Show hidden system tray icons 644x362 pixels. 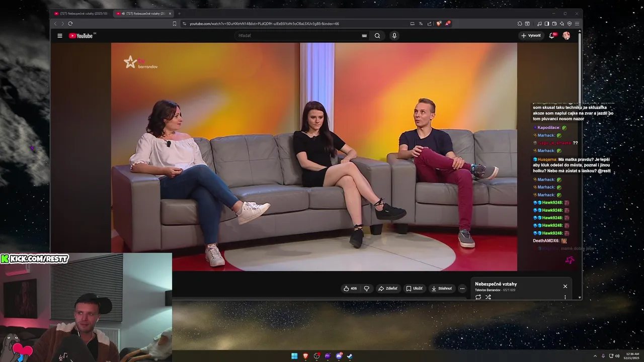(x=595, y=356)
